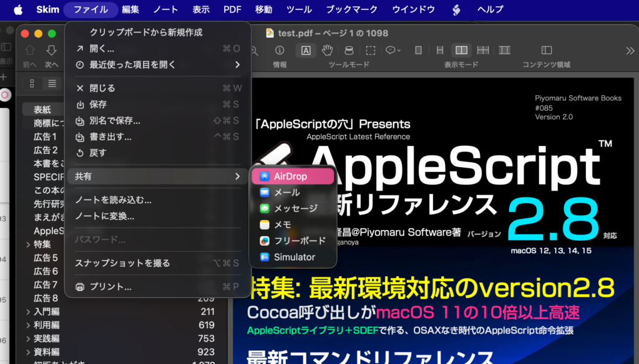Switch sidebar to outline list view
This screenshot has height=364, width=639.
coord(52,84)
